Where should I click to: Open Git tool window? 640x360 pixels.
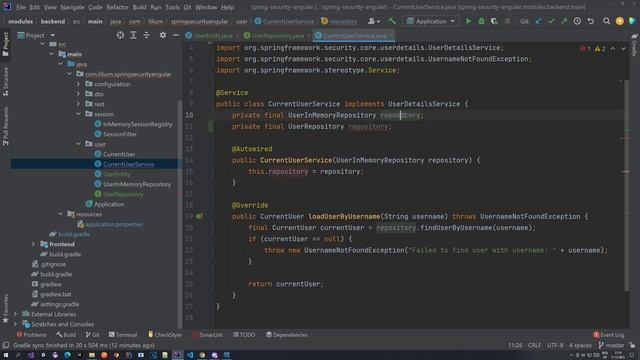coord(93,335)
